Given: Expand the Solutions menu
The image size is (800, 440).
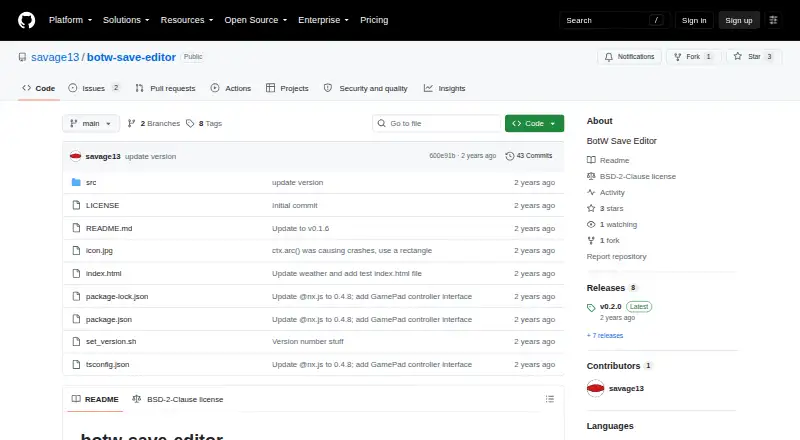Looking at the screenshot, I should click(x=126, y=20).
